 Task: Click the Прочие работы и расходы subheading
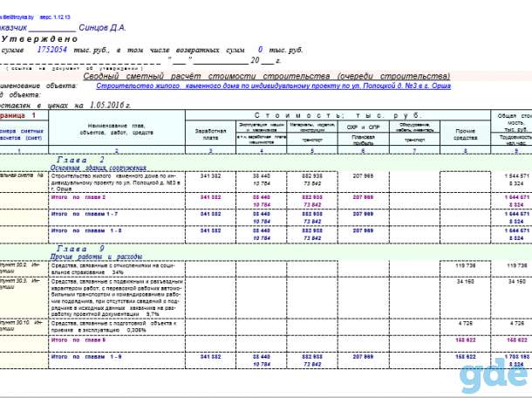96,257
